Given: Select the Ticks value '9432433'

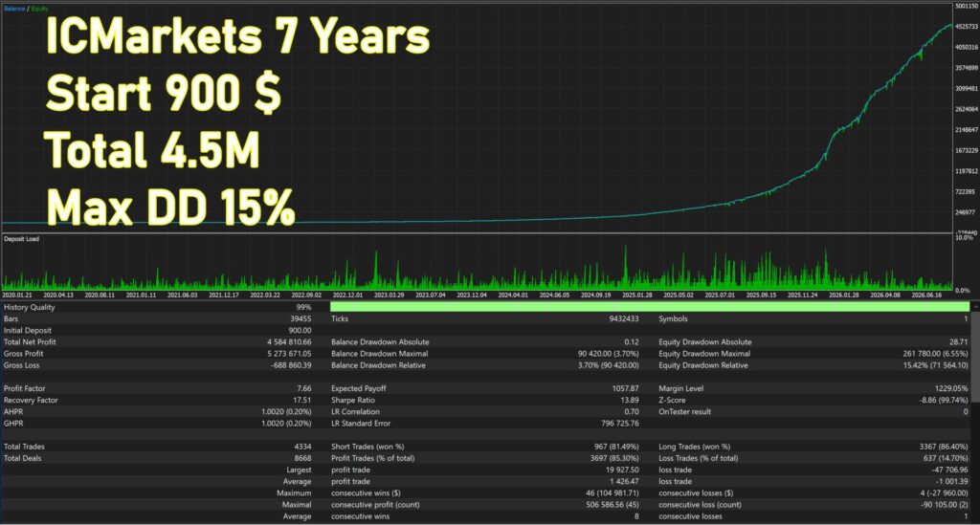Looking at the screenshot, I should 624,319.
